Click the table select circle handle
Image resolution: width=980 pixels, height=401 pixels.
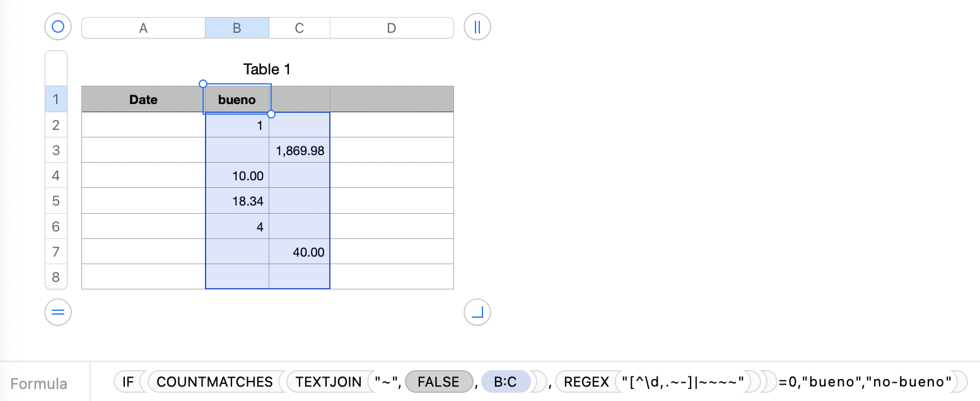[x=58, y=27]
